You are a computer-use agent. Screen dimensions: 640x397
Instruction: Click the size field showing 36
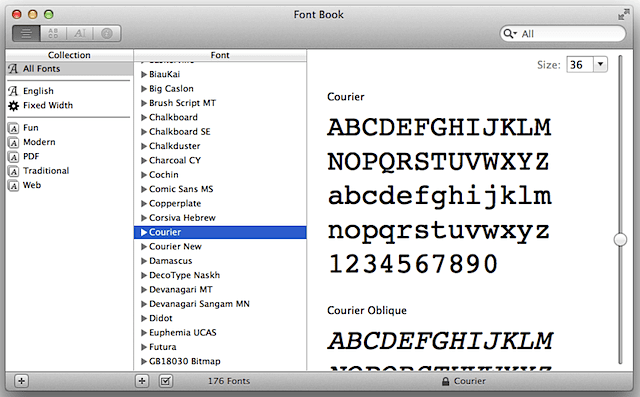pos(580,64)
